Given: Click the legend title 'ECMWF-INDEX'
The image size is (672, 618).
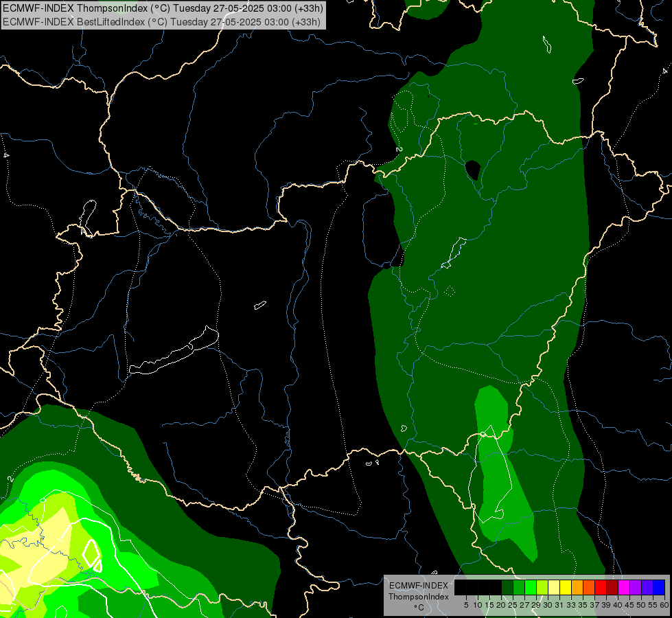Looking at the screenshot, I should click(419, 586).
